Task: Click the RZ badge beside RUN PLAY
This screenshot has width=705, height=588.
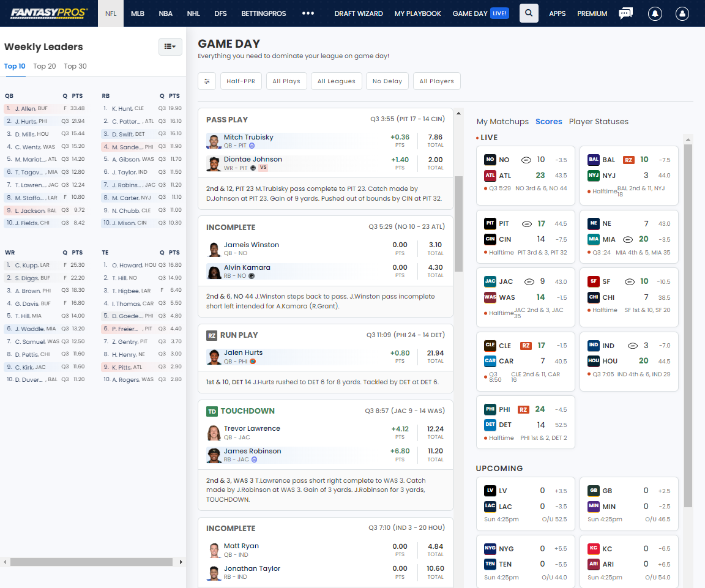Action: click(212, 335)
